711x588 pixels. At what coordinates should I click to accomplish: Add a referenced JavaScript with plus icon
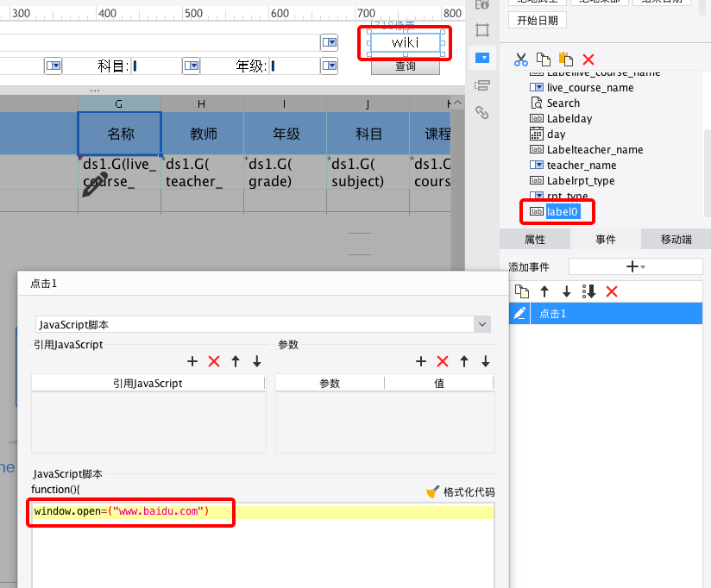(x=192, y=361)
